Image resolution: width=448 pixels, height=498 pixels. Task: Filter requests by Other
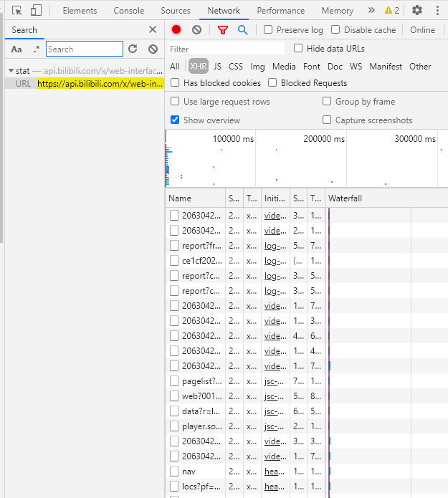420,67
